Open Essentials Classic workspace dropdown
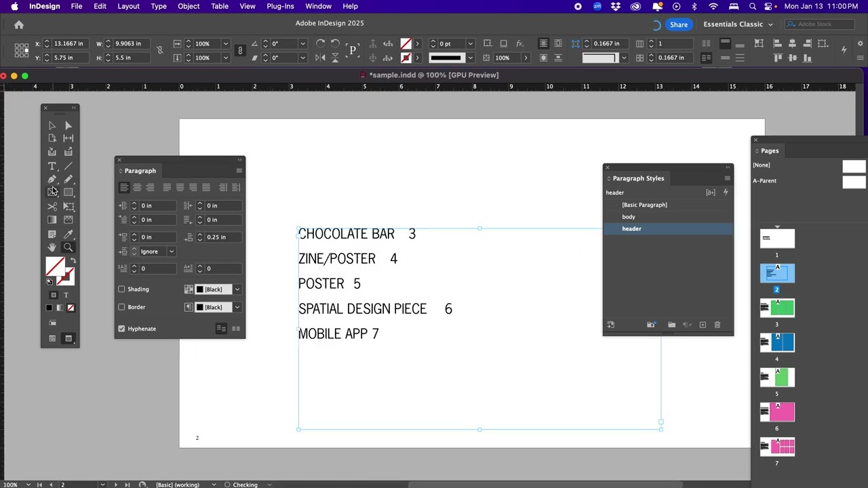 point(738,24)
